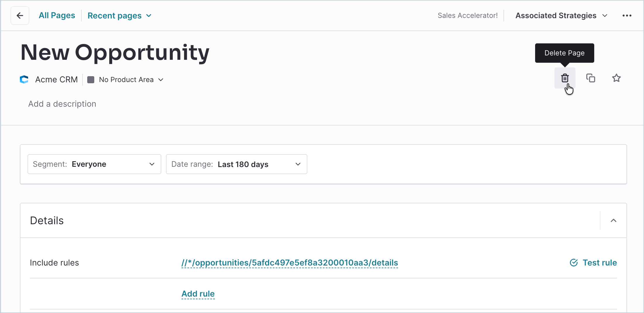Expand the Recent pages dropdown
This screenshot has width=644, height=313.
click(119, 16)
